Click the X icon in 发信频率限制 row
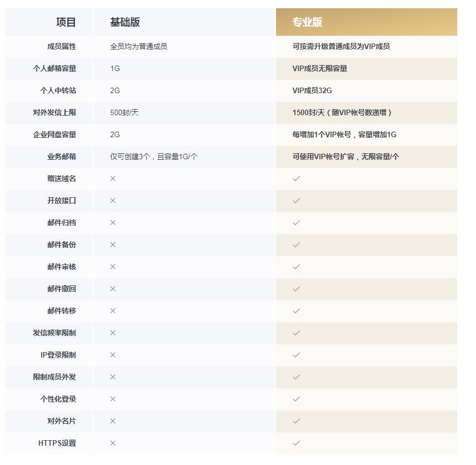Viewport: 476px width, 465px height. pyautogui.click(x=112, y=333)
